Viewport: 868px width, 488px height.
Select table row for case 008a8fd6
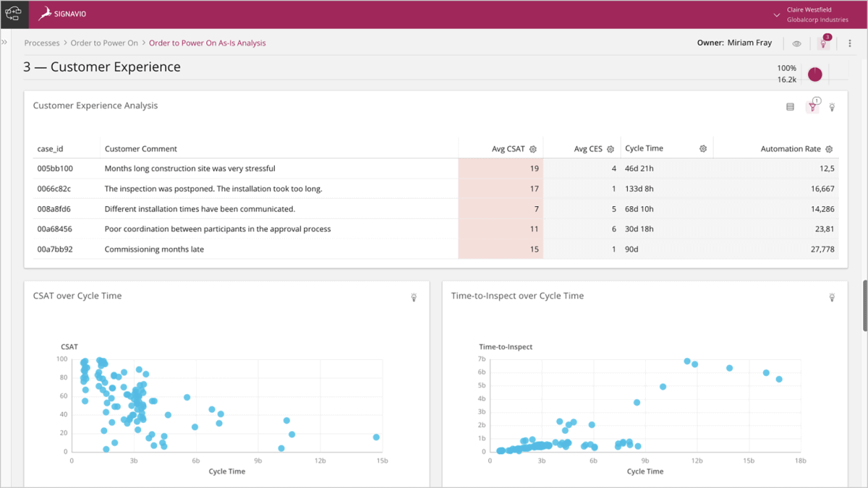click(x=289, y=208)
